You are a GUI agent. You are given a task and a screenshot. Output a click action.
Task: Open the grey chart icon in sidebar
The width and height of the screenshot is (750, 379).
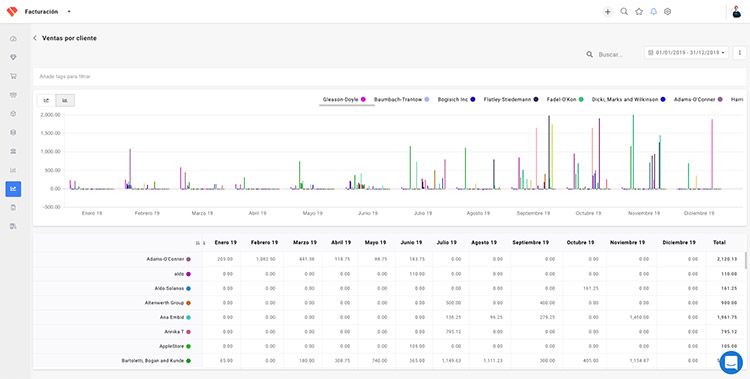tap(13, 170)
